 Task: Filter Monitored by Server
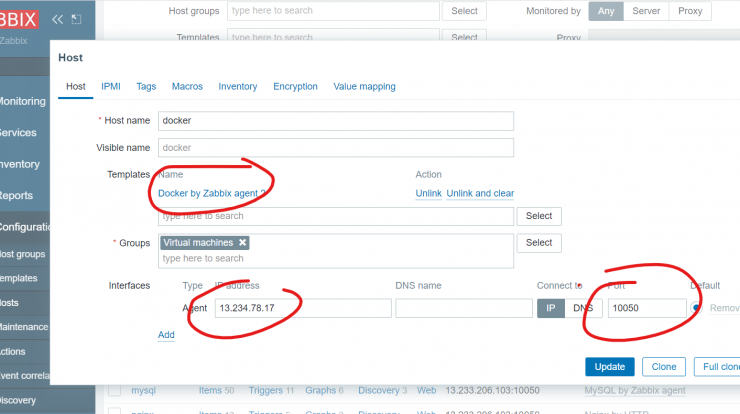646,11
